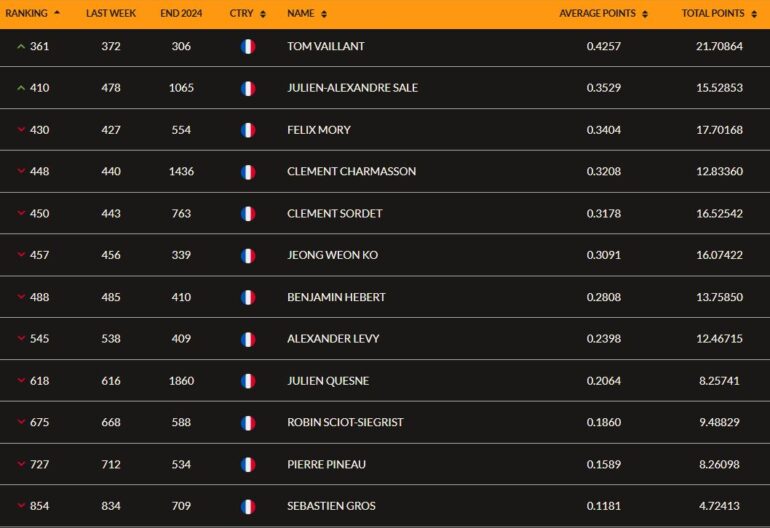The width and height of the screenshot is (770, 528).
Task: Select the Benjamin Hebert table row
Action: click(385, 297)
